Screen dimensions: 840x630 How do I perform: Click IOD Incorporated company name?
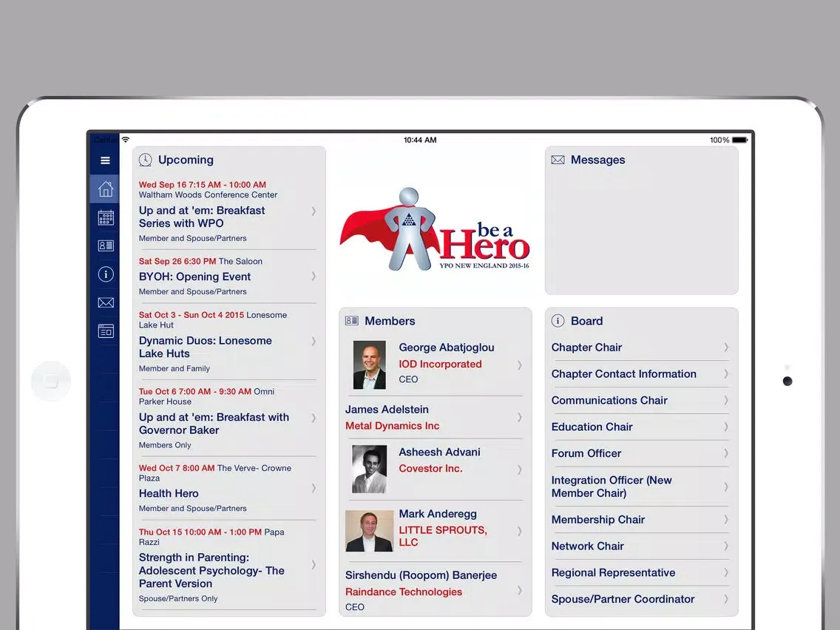click(440, 364)
